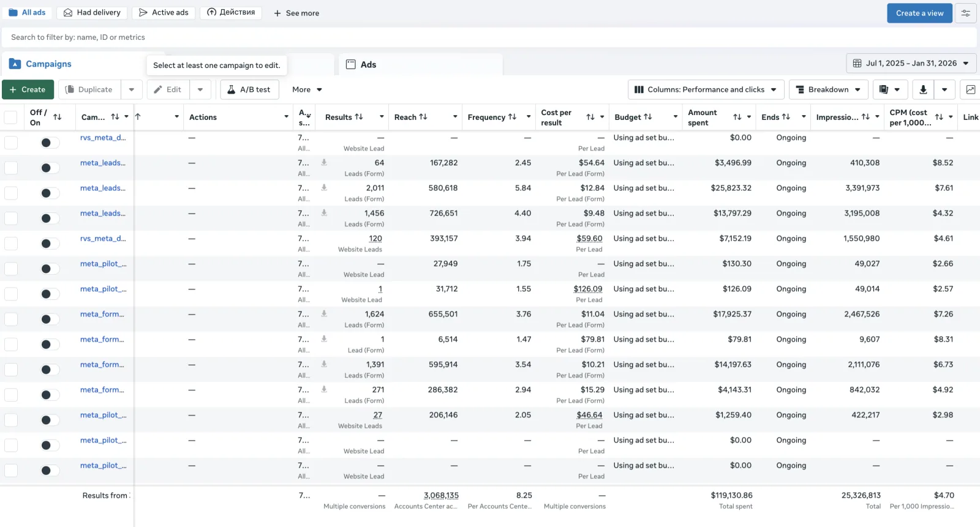Focus the search filter field
Viewport: 980px width, 527px height.
(489, 37)
